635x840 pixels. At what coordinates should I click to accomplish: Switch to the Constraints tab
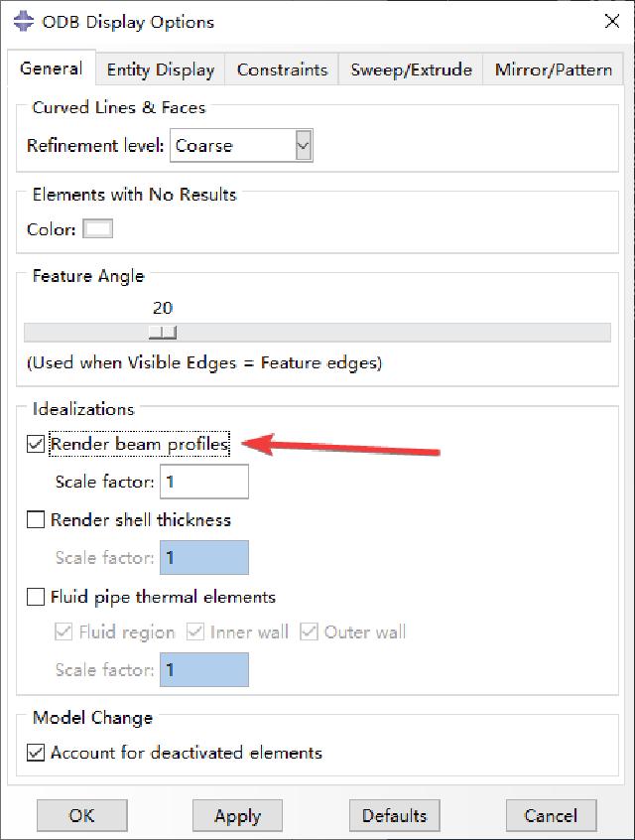tap(282, 70)
